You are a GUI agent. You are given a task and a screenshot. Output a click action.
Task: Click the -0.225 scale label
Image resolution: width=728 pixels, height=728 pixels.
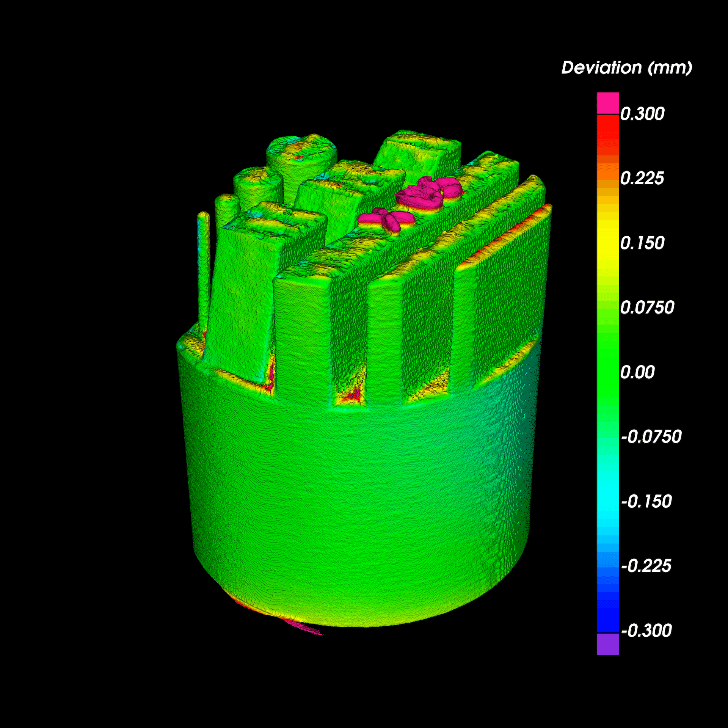point(646,566)
